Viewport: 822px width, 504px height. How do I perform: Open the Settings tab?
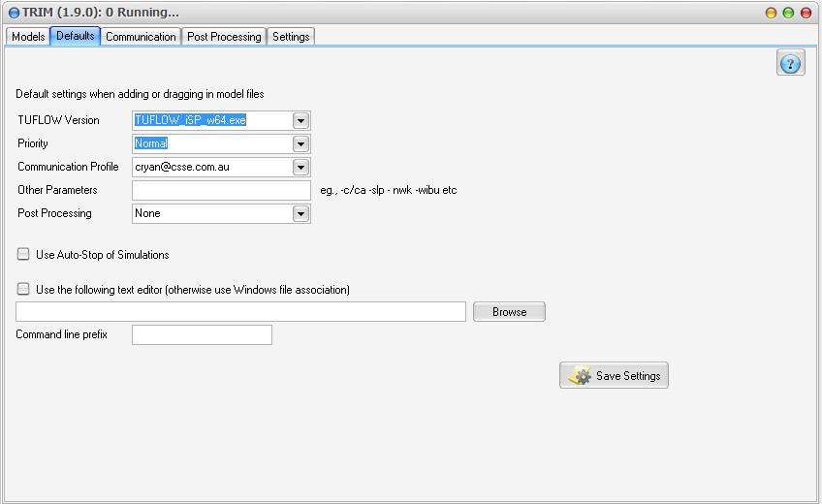click(x=291, y=37)
